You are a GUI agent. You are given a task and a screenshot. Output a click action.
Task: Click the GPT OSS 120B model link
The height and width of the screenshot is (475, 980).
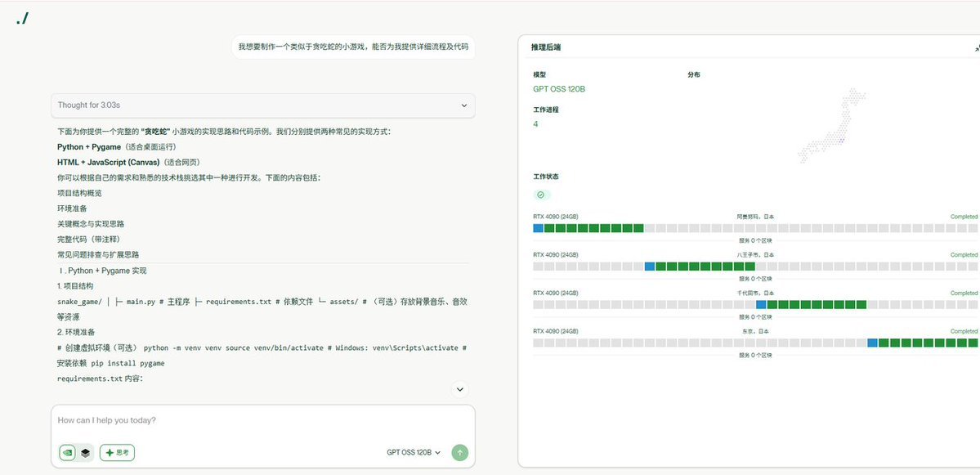(559, 89)
